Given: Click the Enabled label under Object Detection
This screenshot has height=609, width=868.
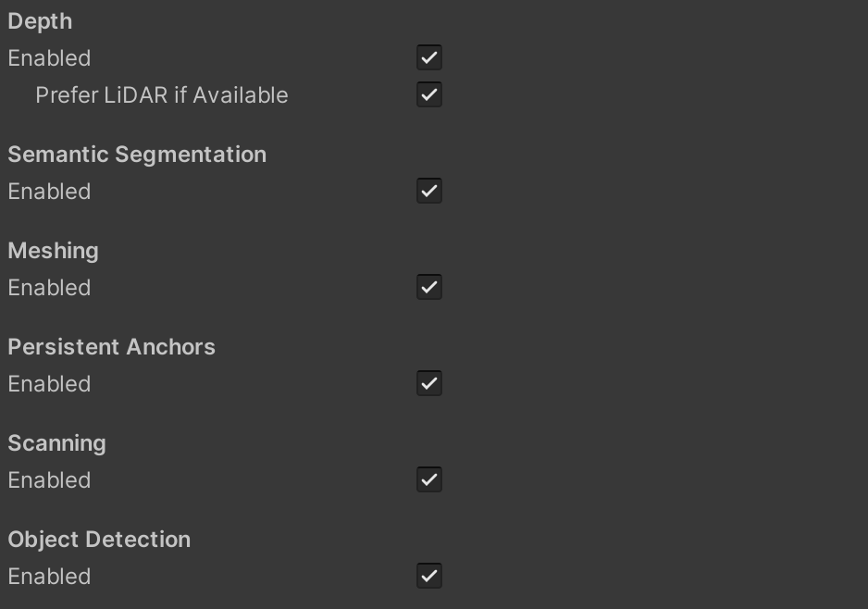Looking at the screenshot, I should click(x=49, y=576).
